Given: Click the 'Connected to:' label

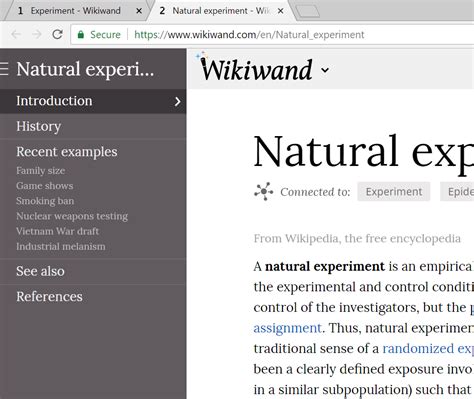Looking at the screenshot, I should [315, 192].
